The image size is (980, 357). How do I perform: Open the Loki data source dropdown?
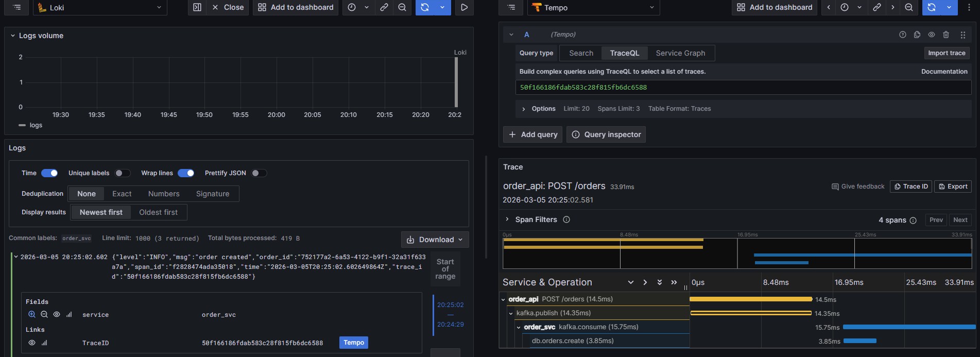coord(100,7)
